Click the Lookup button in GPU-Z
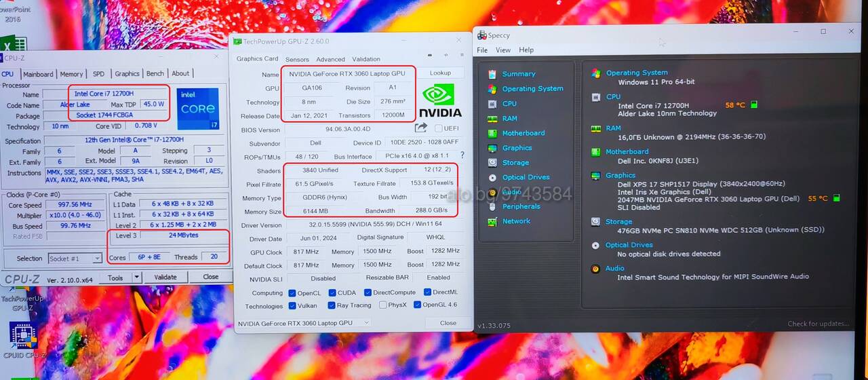The width and height of the screenshot is (868, 380). point(440,73)
